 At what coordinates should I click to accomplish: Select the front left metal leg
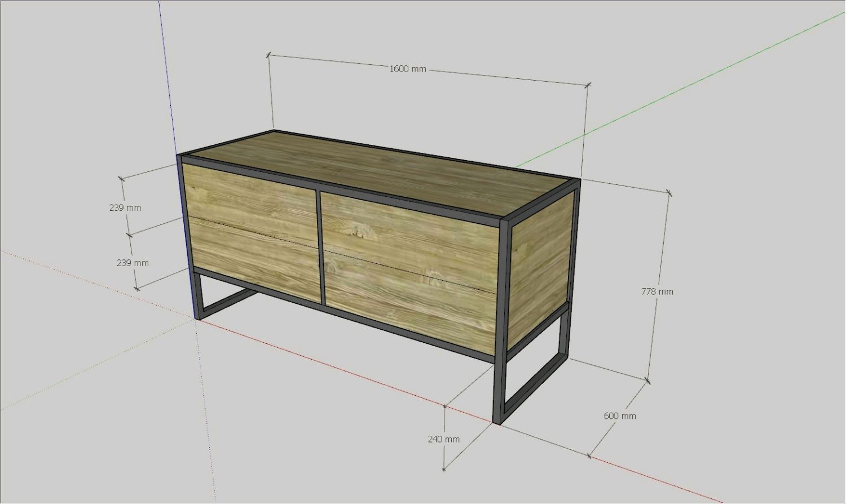pyautogui.click(x=198, y=295)
